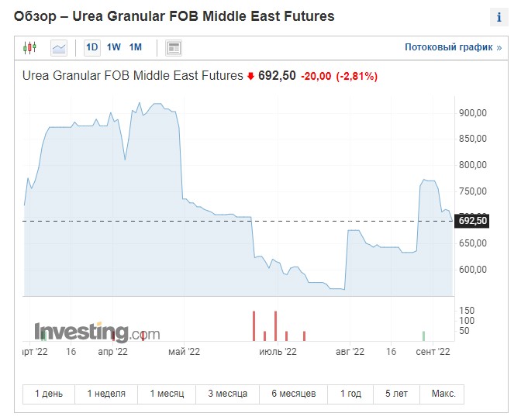Select the 5 лет range button
This screenshot has width=521, height=420.
(397, 394)
